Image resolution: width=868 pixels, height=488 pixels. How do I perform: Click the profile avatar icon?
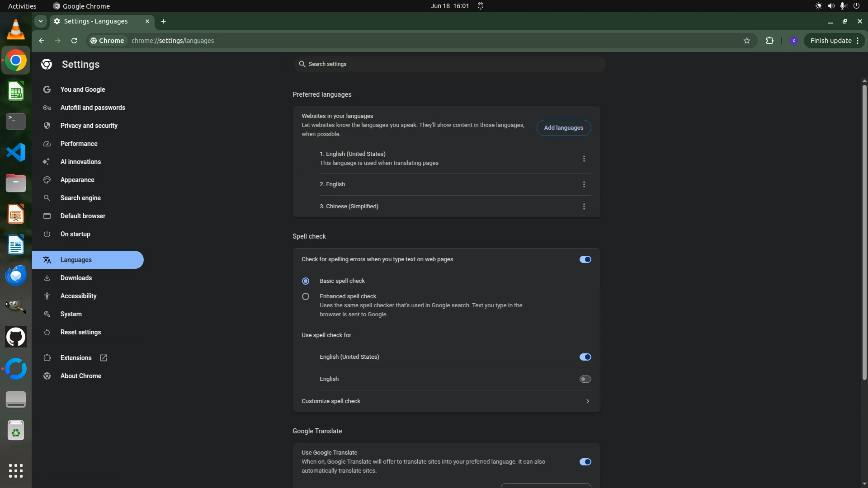pos(793,41)
